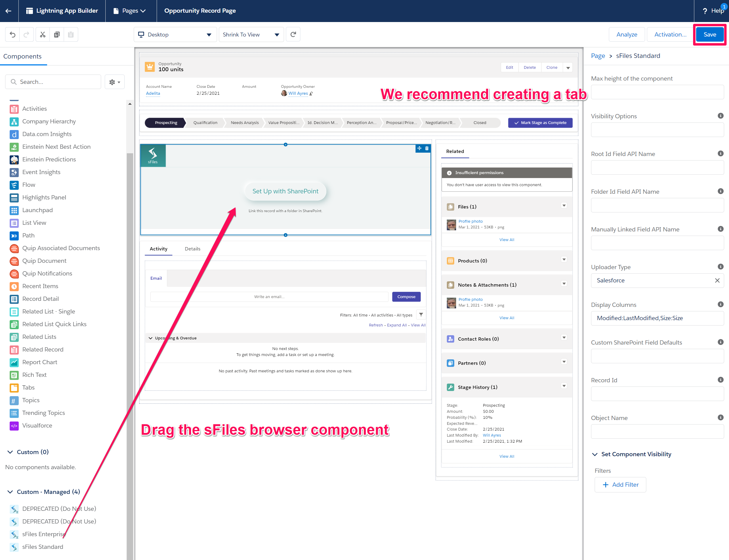The image size is (729, 560).
Task: Select the Components panel tab
Action: pos(23,56)
